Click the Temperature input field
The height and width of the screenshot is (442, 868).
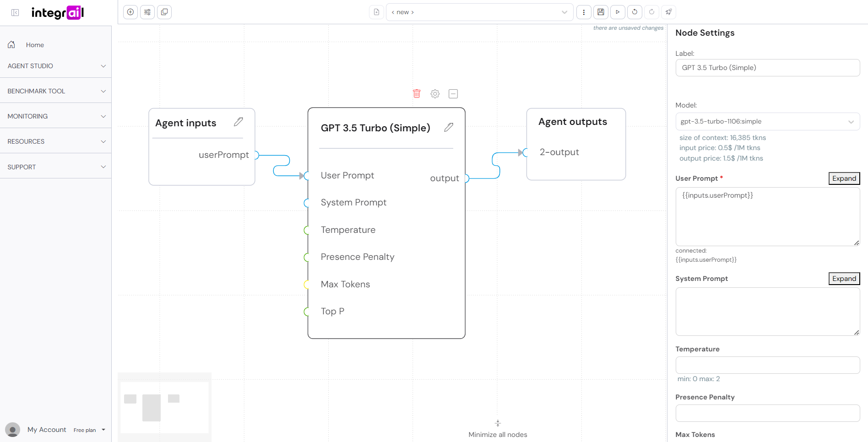pyautogui.click(x=767, y=365)
